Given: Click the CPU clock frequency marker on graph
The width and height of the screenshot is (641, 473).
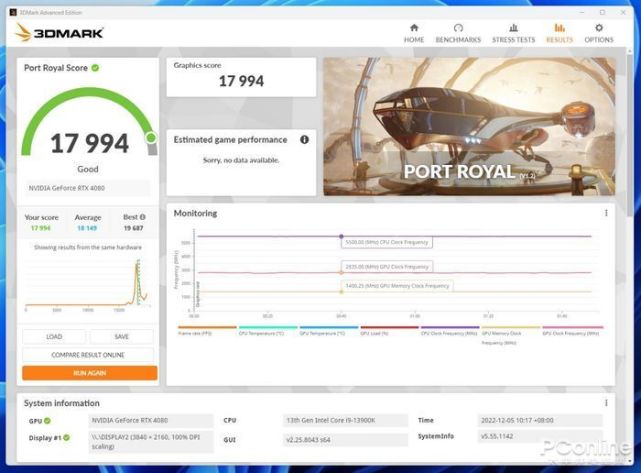Looking at the screenshot, I should click(x=341, y=236).
